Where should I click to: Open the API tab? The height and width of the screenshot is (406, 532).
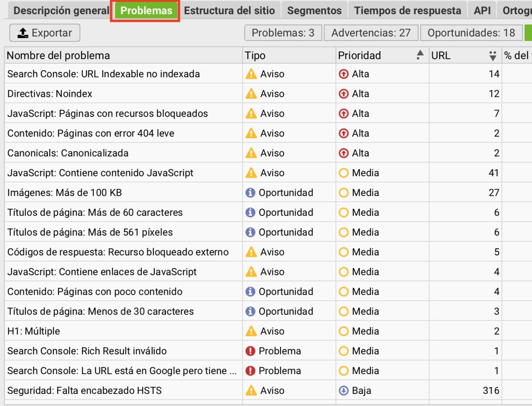(x=482, y=10)
